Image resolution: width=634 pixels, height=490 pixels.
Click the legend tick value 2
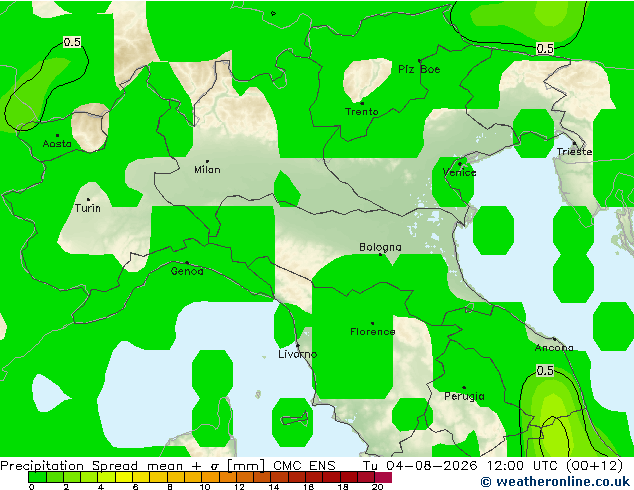click(66, 487)
